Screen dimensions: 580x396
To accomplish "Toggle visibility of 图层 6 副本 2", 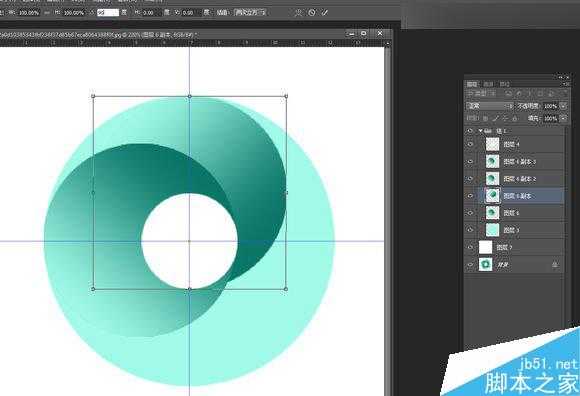I will coord(470,179).
